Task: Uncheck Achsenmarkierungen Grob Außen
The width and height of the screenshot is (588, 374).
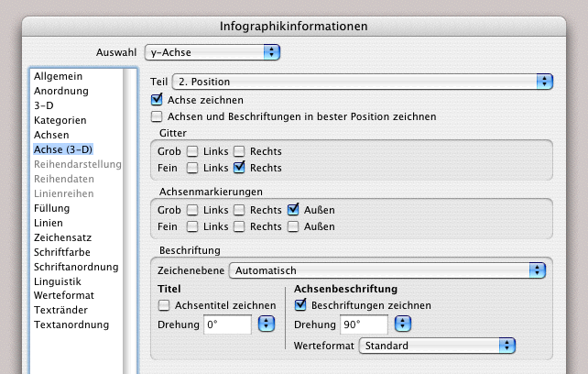Action: [294, 210]
